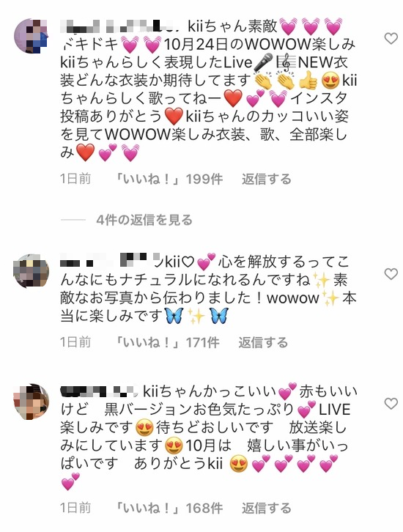Click 1日前 timestamp on third comment
Viewport: 403px width, 532px height.
[75, 508]
